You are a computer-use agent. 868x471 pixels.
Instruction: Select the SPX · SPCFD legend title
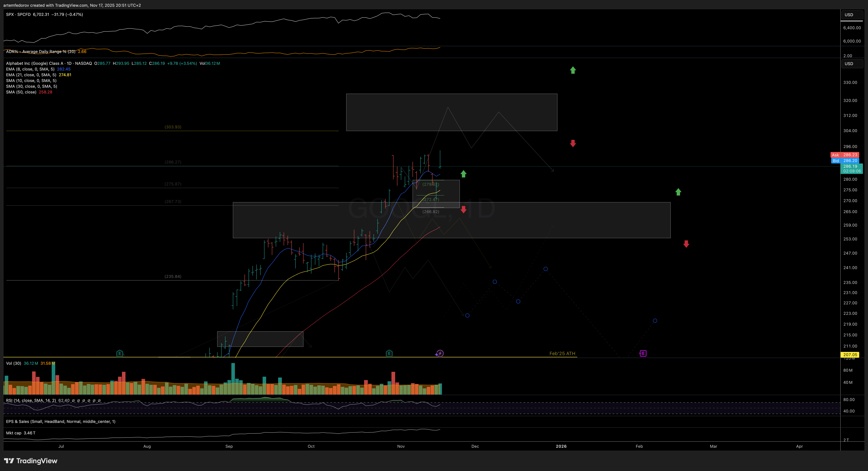click(18, 15)
